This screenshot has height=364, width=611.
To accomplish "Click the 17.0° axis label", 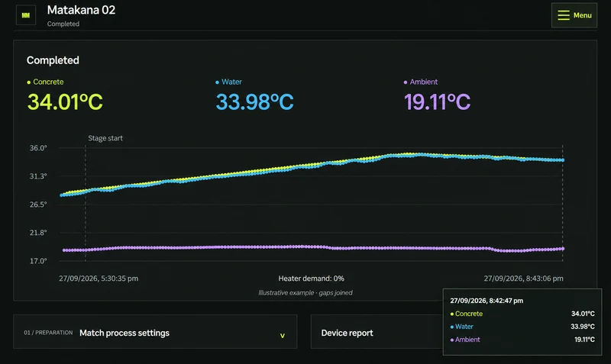I will (x=38, y=261).
